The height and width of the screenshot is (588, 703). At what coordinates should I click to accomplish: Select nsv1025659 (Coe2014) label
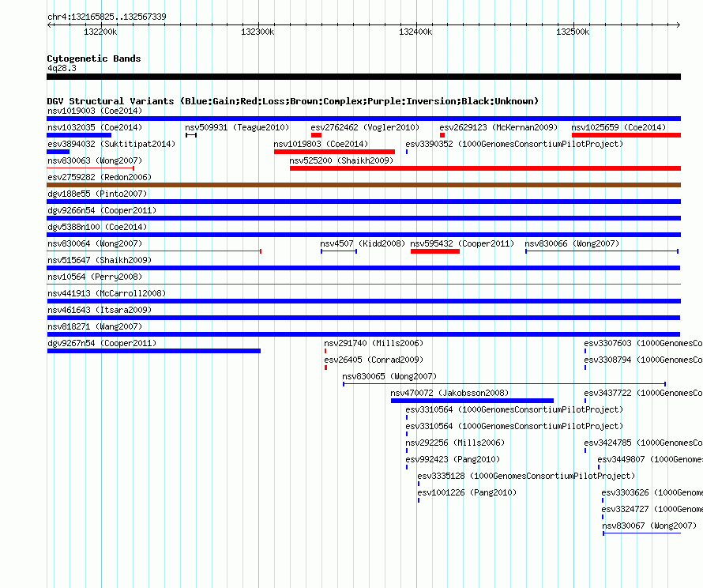[618, 127]
